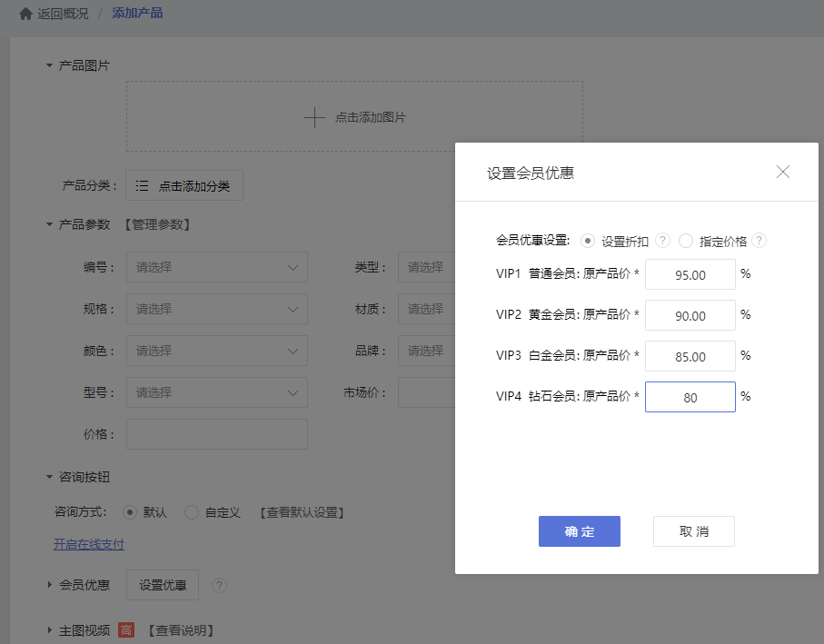
Task: Click the help icon beside 设置优惠 button
Action: (x=219, y=586)
